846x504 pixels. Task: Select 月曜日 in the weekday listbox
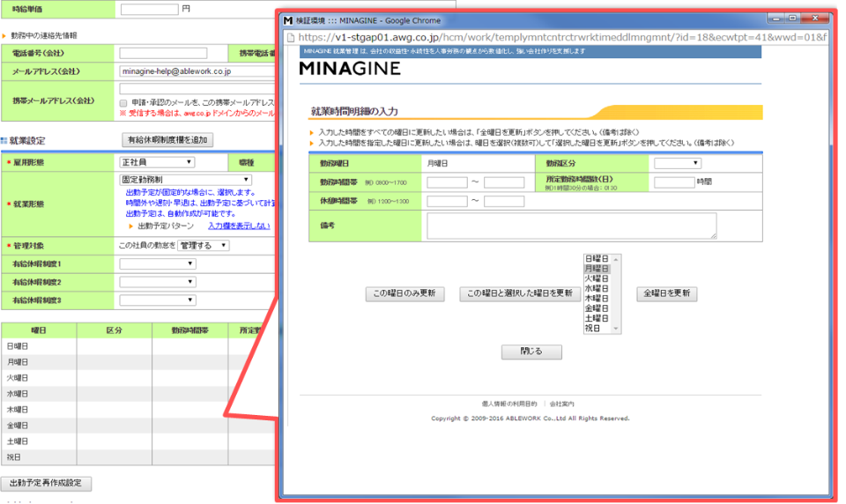pyautogui.click(x=597, y=269)
